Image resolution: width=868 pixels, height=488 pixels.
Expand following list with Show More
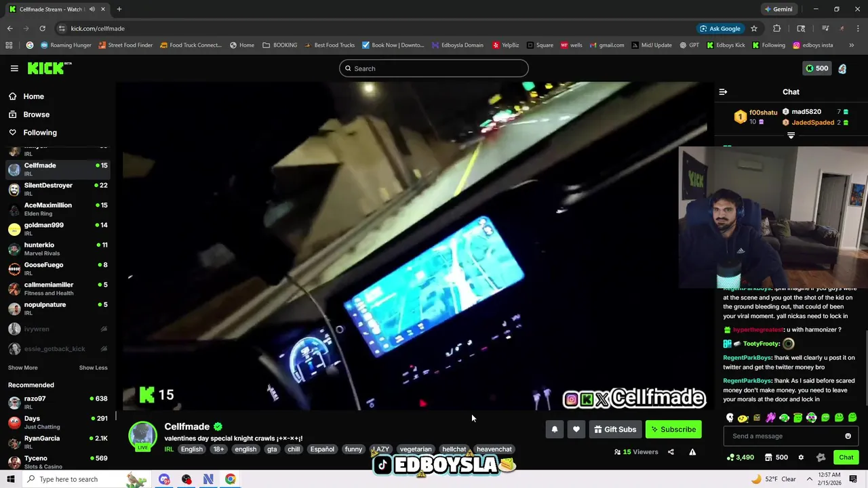(x=22, y=367)
